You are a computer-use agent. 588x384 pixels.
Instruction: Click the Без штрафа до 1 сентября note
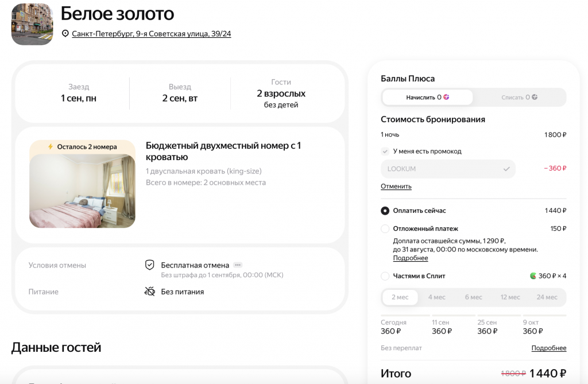tap(222, 275)
